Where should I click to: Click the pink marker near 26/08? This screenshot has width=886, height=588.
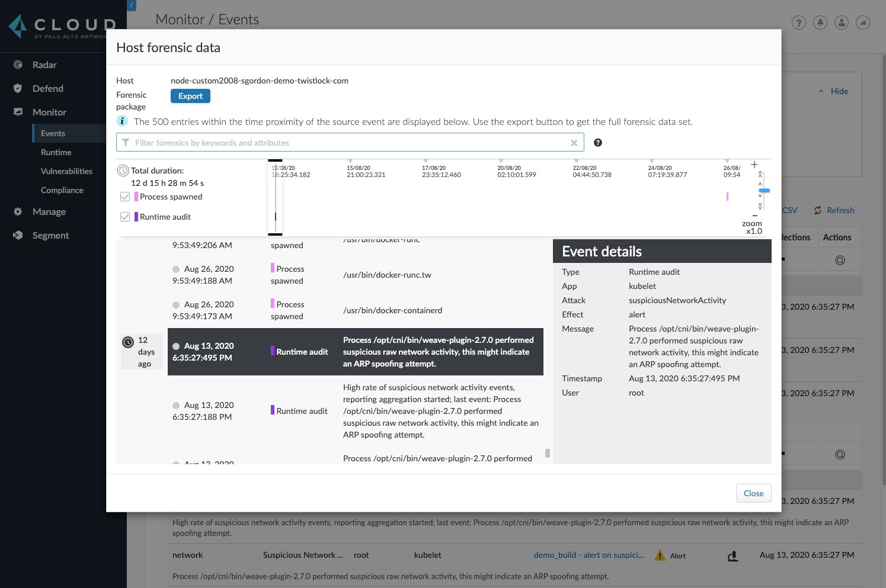pos(727,197)
